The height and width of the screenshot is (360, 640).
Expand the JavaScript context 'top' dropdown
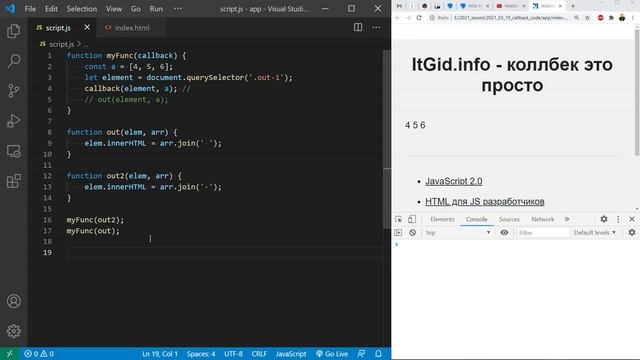458,232
